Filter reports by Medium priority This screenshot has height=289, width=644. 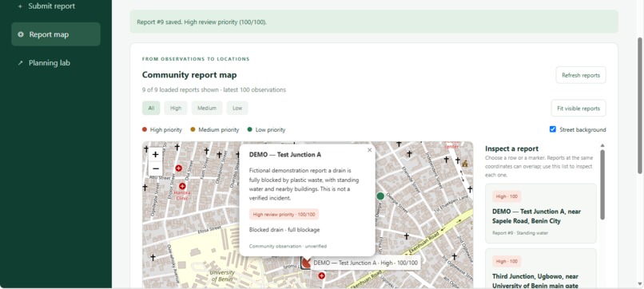[x=207, y=108]
